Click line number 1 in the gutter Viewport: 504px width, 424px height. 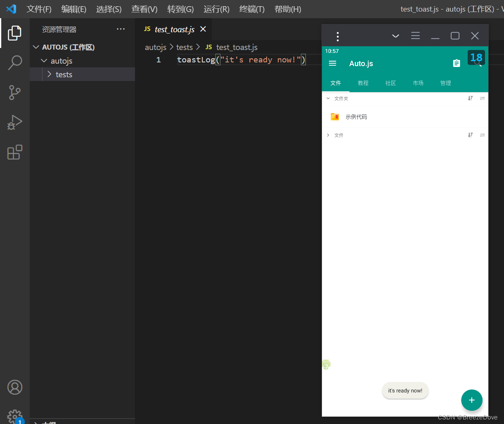click(x=159, y=60)
